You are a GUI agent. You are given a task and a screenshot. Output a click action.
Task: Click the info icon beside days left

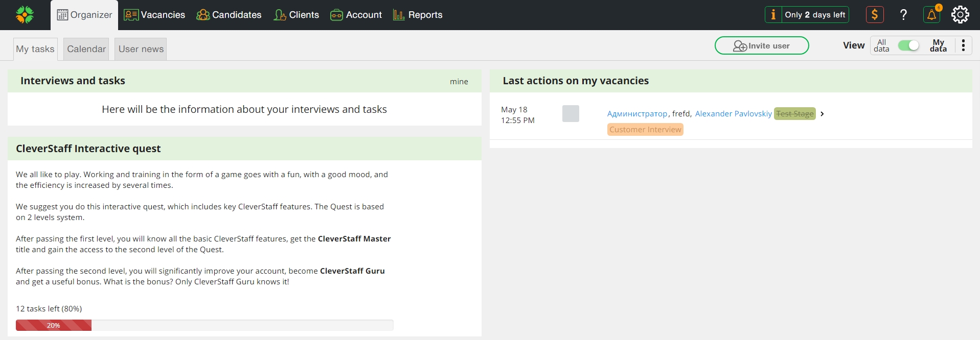click(x=773, y=15)
